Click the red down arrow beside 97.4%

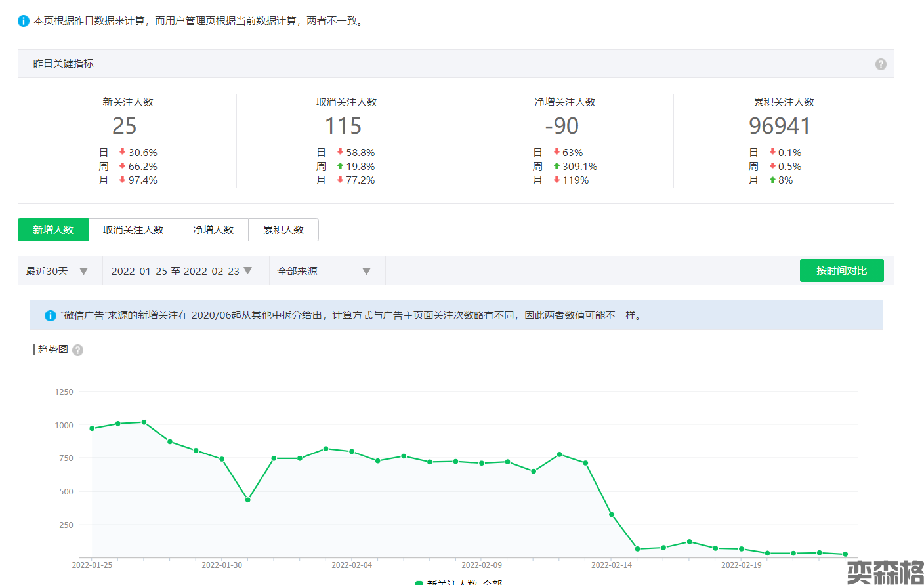[x=122, y=180]
